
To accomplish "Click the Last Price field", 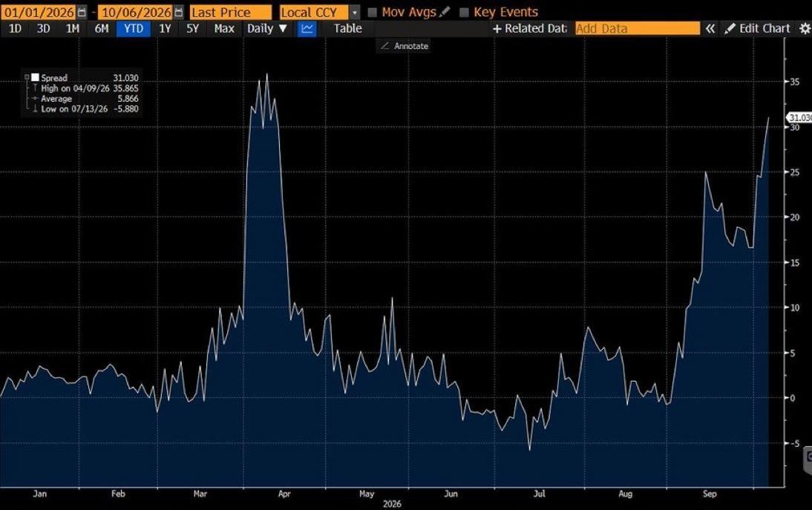I will [230, 13].
